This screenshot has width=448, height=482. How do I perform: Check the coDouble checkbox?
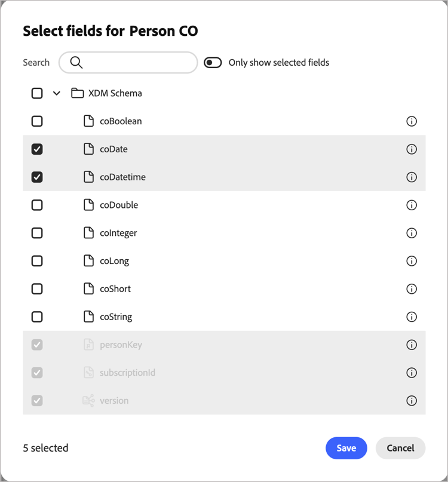click(x=37, y=205)
